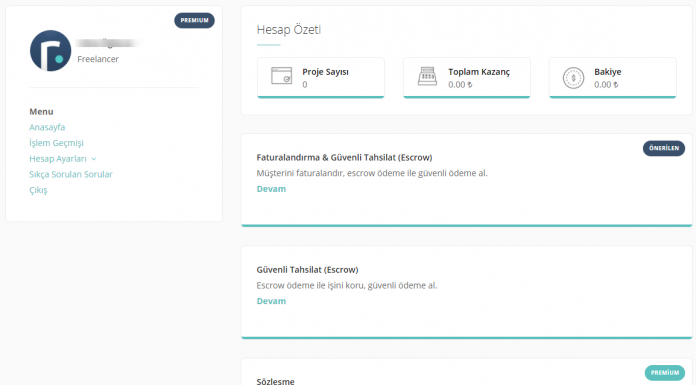Click the Toplam Kazanç 0.00 value
The image size is (696, 385).
[x=460, y=85]
